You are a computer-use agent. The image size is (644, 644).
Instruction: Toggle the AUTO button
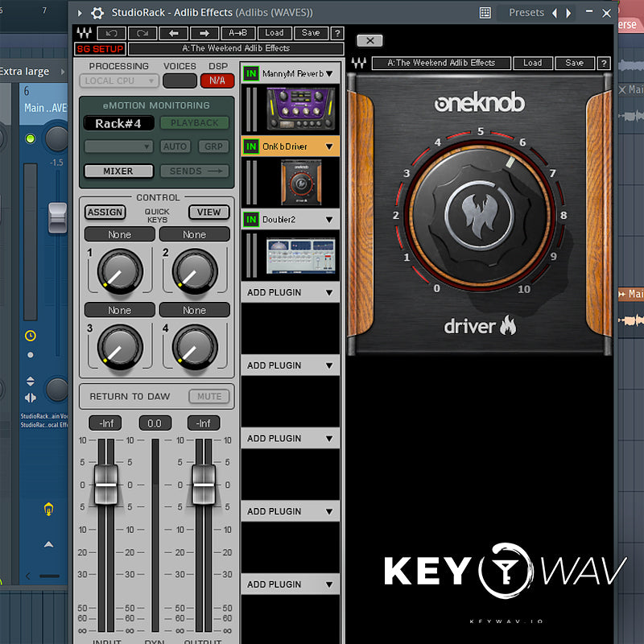click(x=175, y=147)
